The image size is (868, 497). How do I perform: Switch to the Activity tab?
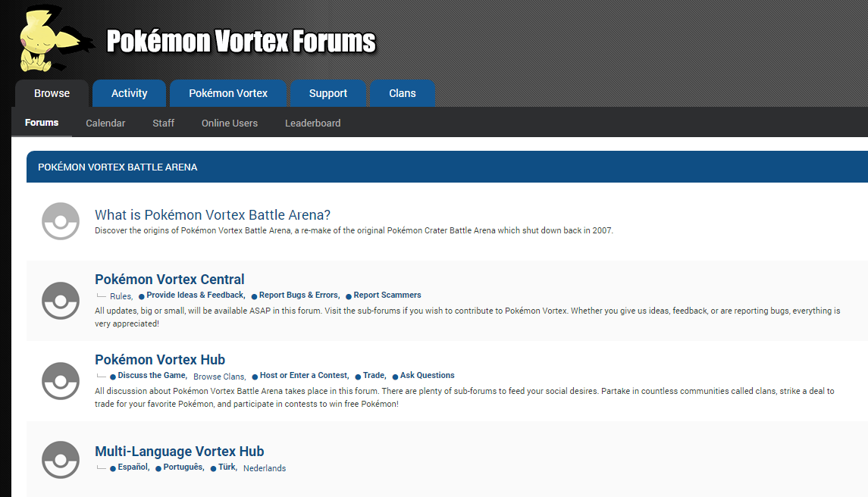coord(129,93)
